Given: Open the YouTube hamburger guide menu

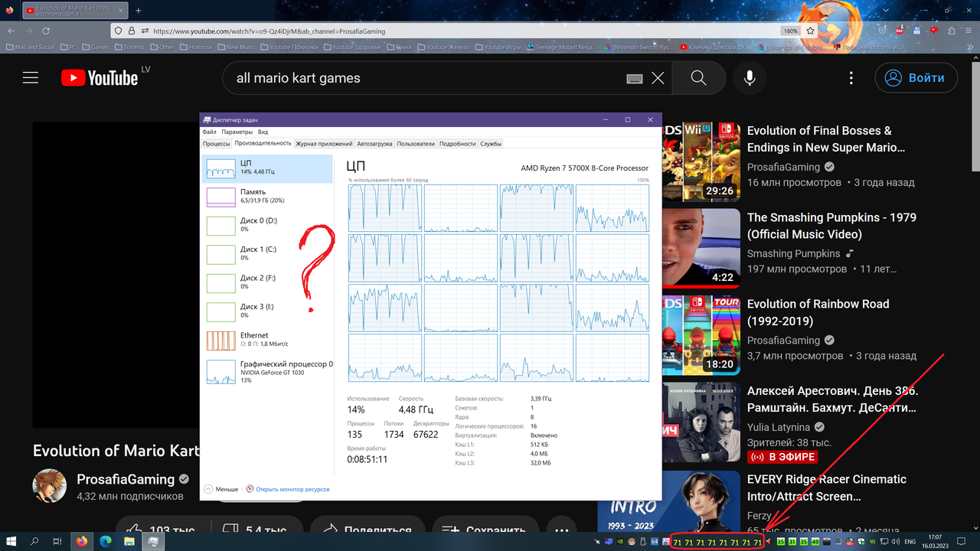Looking at the screenshot, I should click(x=31, y=78).
